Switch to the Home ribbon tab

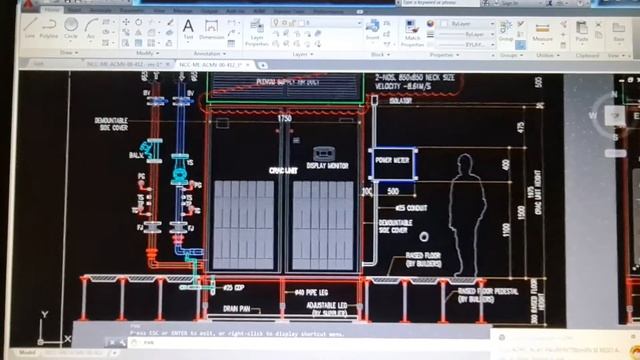[53, 9]
